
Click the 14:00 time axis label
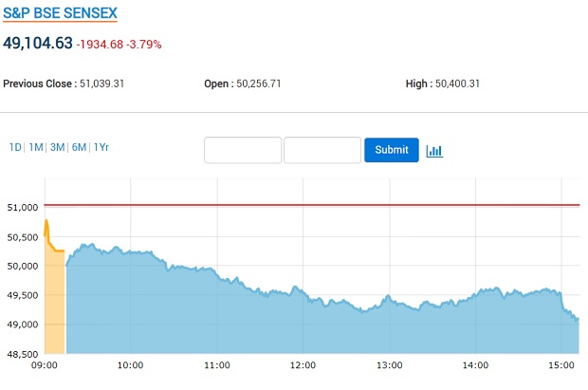tap(475, 365)
